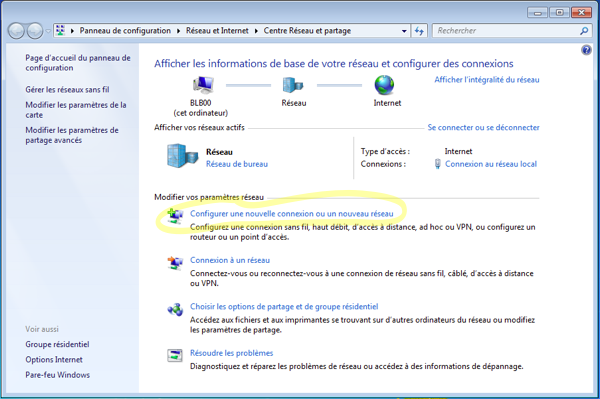
Task: Click the Back navigation arrow button
Action: pos(16,31)
